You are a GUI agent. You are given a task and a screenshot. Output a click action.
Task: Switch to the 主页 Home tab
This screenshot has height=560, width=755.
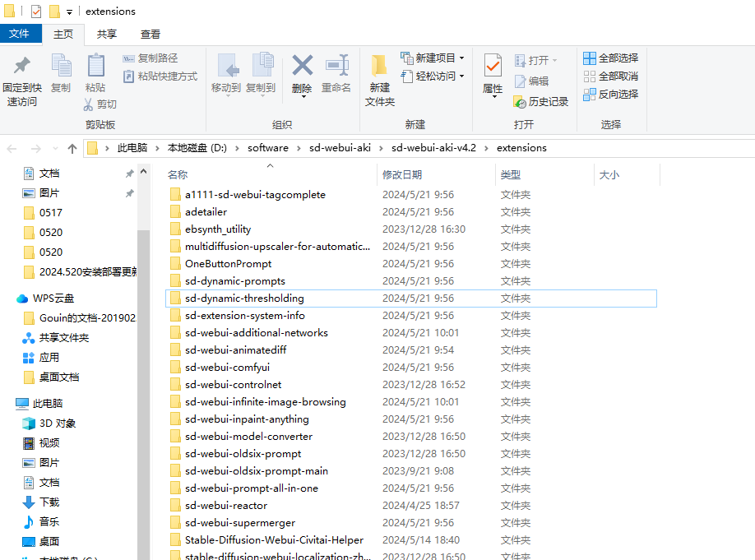pos(63,35)
